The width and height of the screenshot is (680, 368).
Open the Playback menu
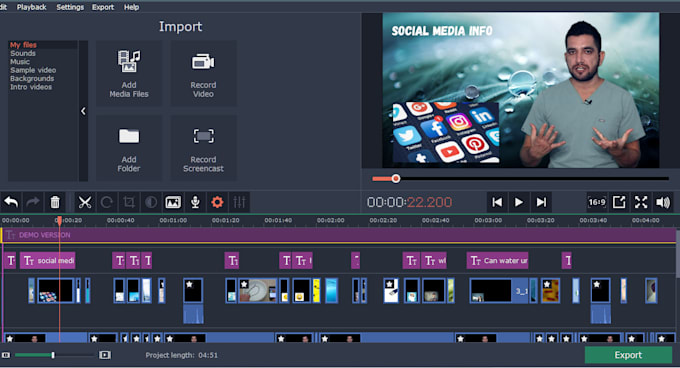point(31,7)
